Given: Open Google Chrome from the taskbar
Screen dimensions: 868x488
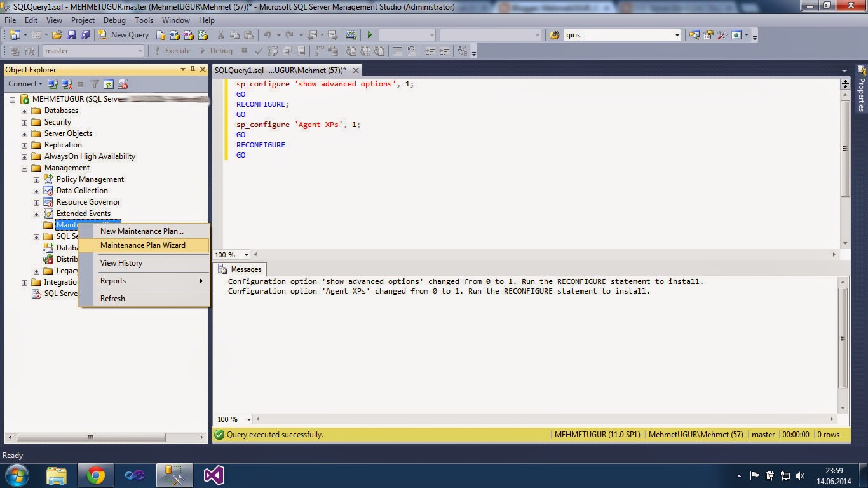Looking at the screenshot, I should pos(95,475).
